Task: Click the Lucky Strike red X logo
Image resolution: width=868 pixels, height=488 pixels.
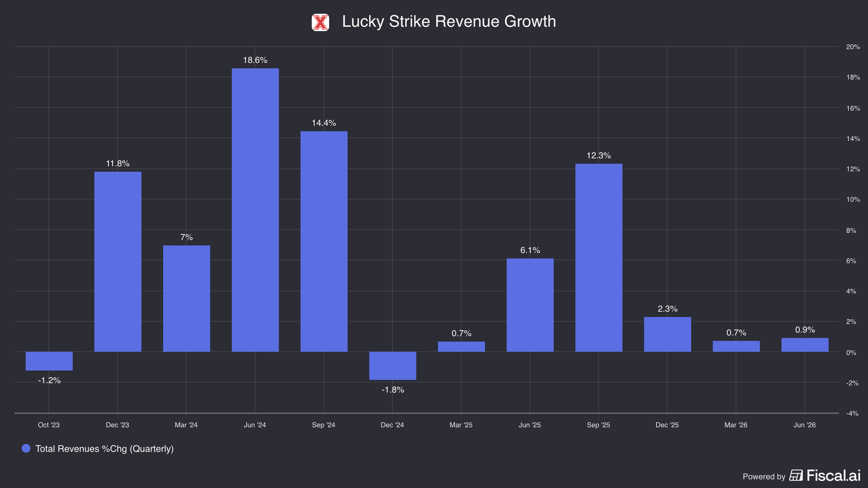Action: [320, 22]
